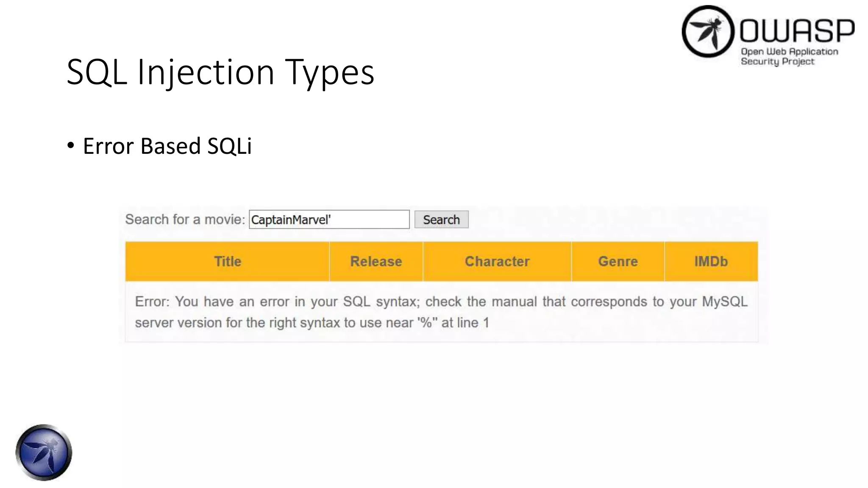The height and width of the screenshot is (488, 868).
Task: Click the Open Web Application Security Project tagline
Action: pos(789,56)
